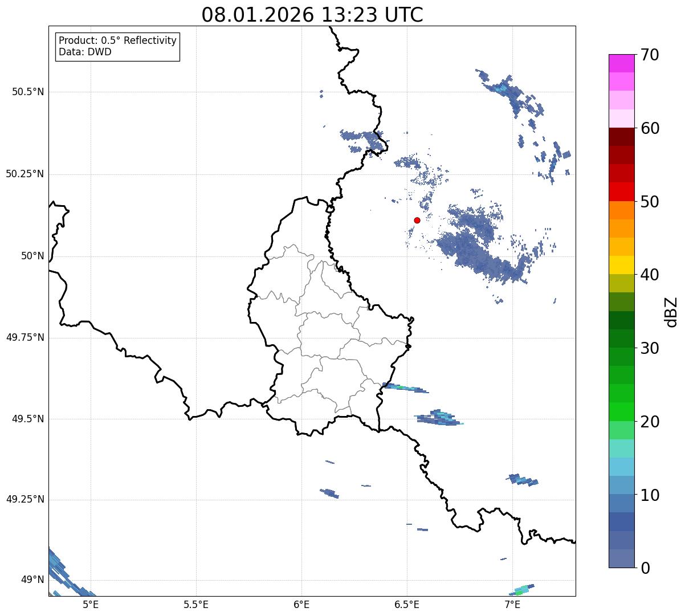This screenshot has height=616, width=685.
Task: Click the colorbar tick label '50'
Action: coord(650,202)
